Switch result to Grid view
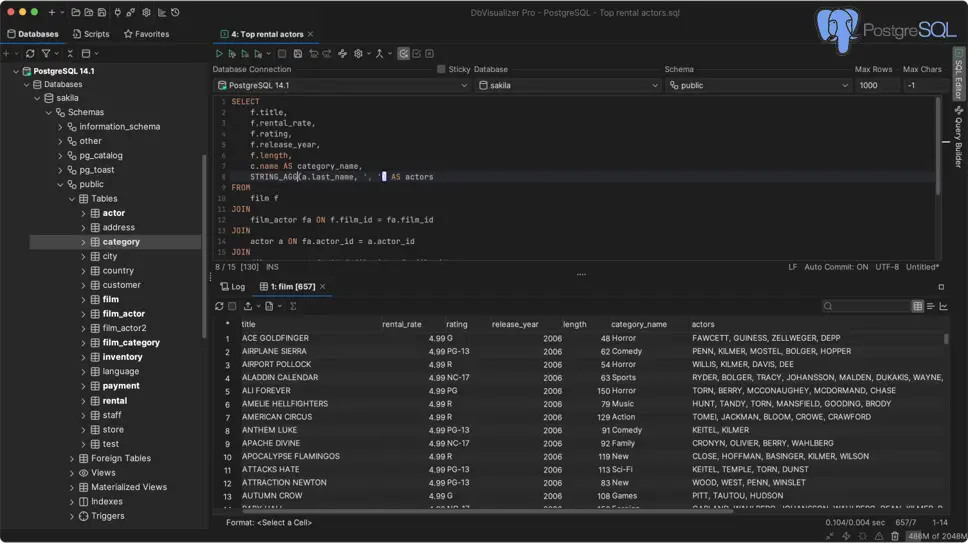This screenshot has width=968, height=543. (917, 306)
